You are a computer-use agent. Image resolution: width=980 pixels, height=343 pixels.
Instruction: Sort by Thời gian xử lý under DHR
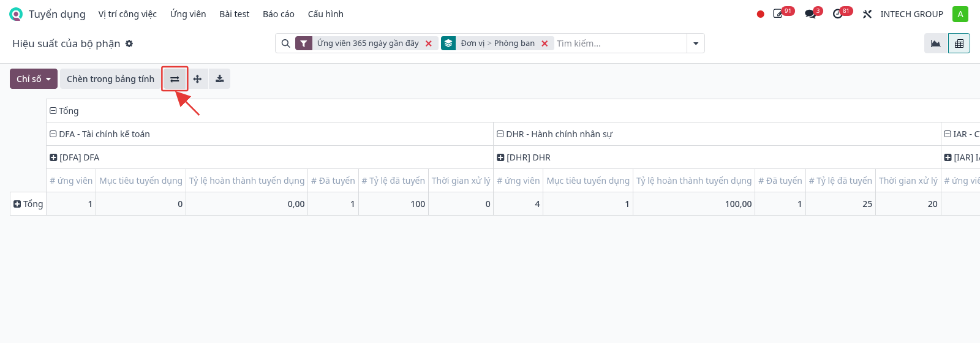908,181
